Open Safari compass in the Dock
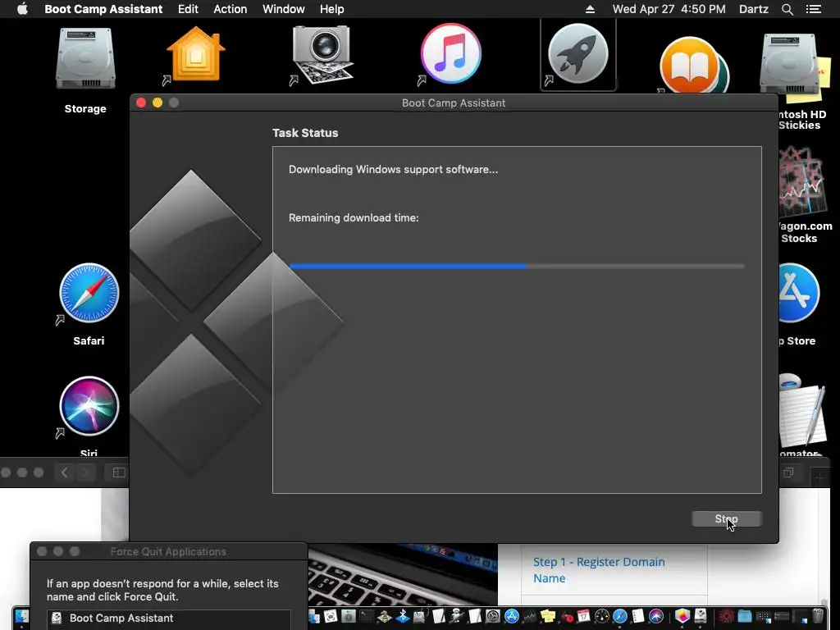The image size is (840, 630). click(x=620, y=616)
